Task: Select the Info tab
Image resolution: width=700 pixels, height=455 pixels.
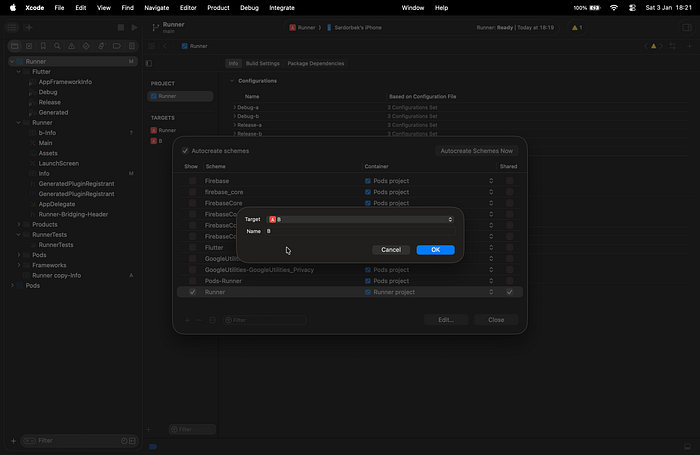Action: (x=233, y=63)
